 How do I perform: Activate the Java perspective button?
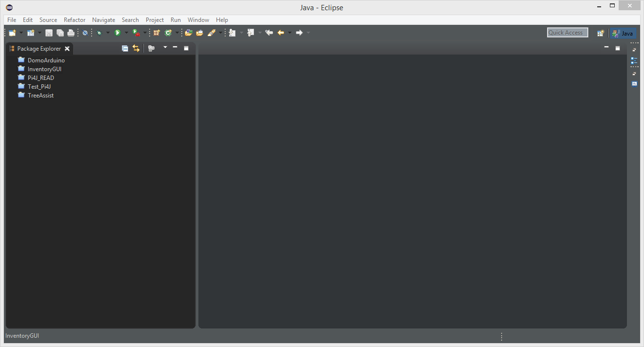click(623, 33)
